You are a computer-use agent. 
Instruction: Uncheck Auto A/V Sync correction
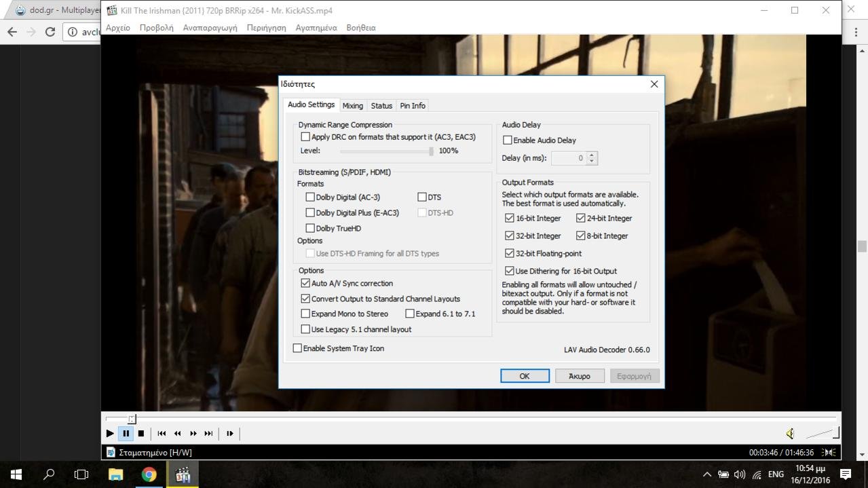(x=305, y=284)
